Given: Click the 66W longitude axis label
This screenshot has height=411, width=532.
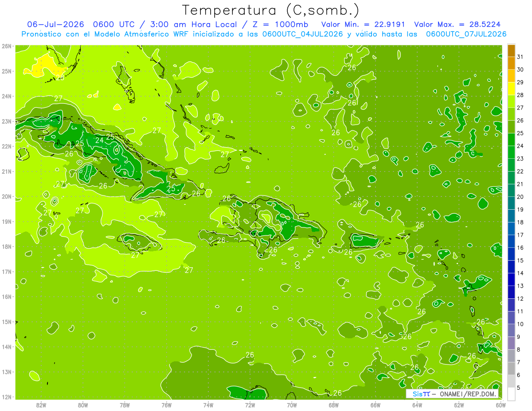Looking at the screenshot, I should click(x=376, y=405).
